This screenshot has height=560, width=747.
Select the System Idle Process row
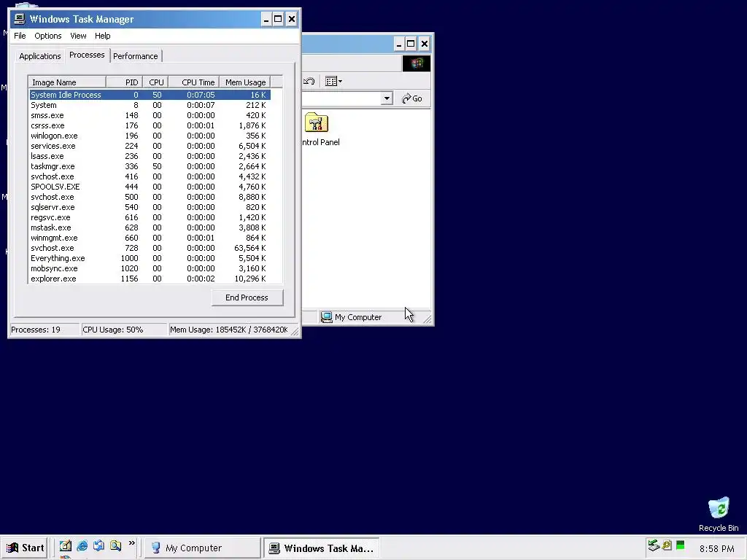point(150,95)
